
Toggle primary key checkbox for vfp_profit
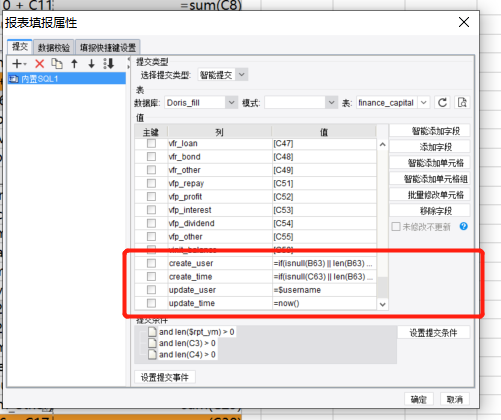151,197
